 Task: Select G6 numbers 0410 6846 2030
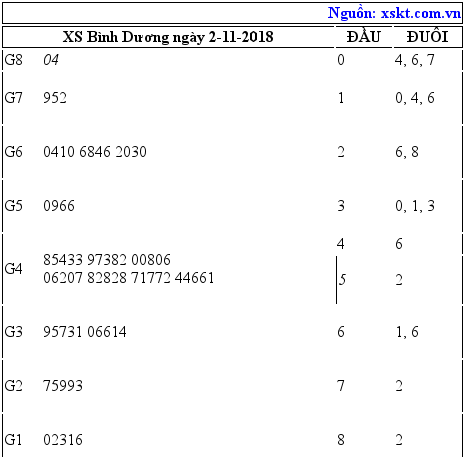tap(95, 152)
